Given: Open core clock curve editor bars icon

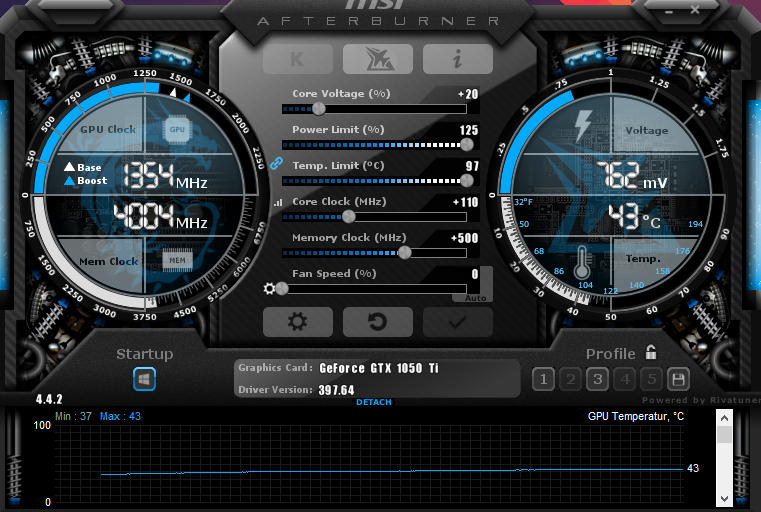Looking at the screenshot, I should pos(278,202).
